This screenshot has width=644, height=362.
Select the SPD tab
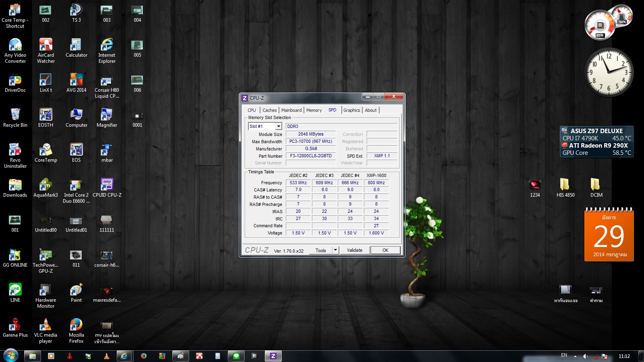click(332, 110)
